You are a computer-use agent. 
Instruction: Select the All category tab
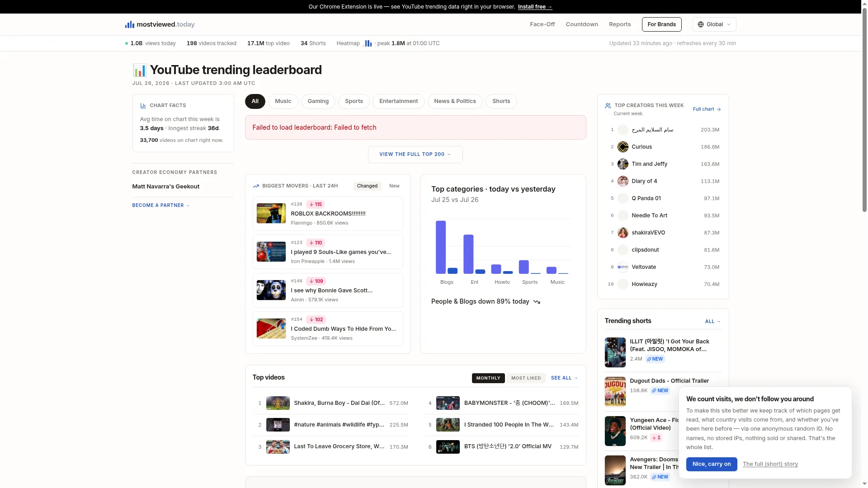pyautogui.click(x=255, y=101)
